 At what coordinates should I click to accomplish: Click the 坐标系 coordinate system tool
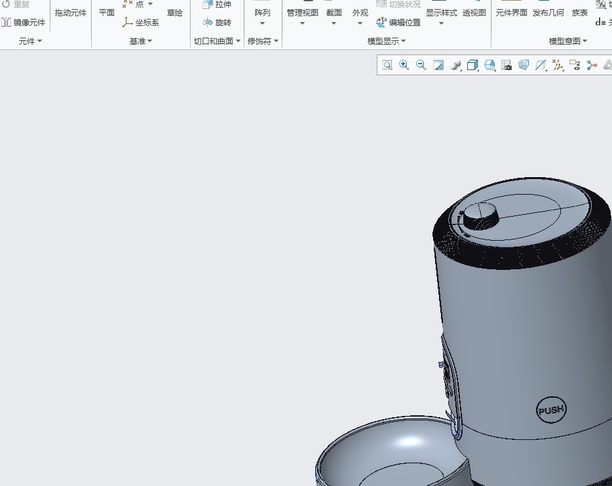(x=141, y=22)
